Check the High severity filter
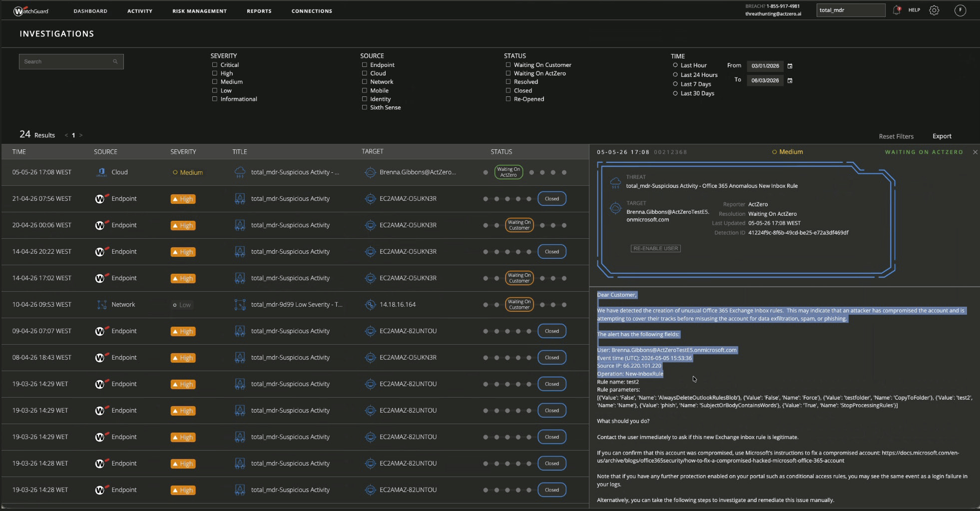This screenshot has height=511, width=980. 215,73
